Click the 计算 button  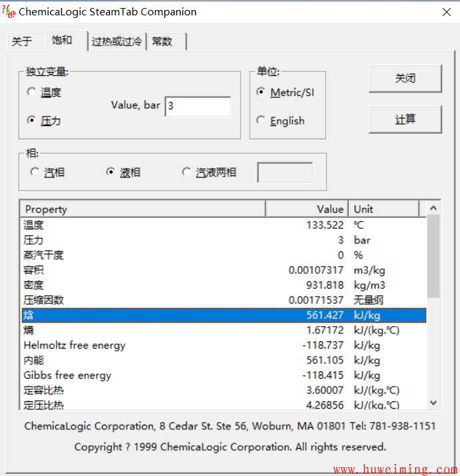click(405, 119)
